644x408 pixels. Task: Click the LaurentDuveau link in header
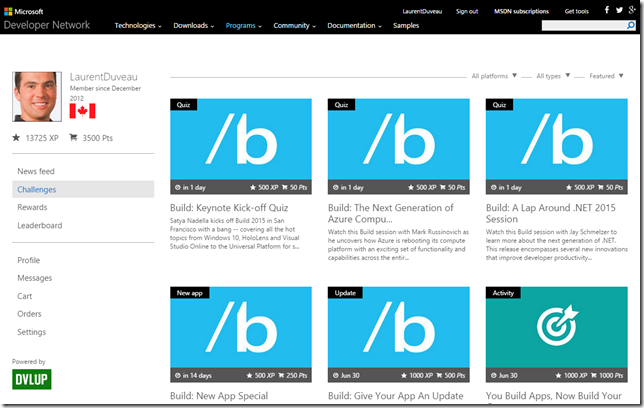(422, 12)
